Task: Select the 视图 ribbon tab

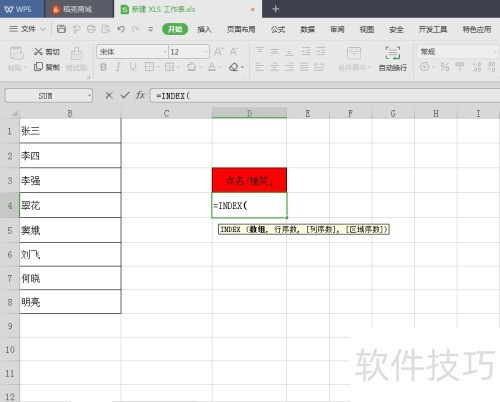Action: point(367,29)
